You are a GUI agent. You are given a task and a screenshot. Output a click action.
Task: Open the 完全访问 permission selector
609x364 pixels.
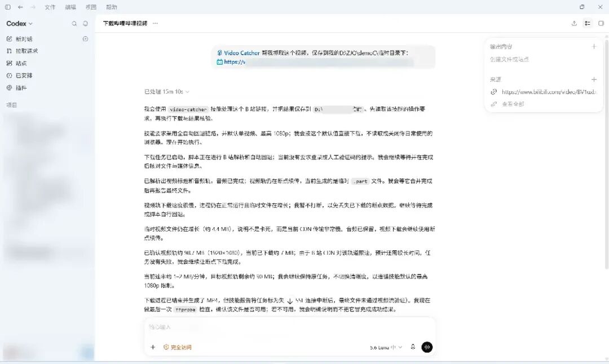[x=178, y=347]
